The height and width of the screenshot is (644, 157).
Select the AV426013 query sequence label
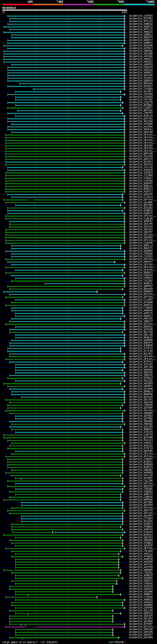(9, 8)
